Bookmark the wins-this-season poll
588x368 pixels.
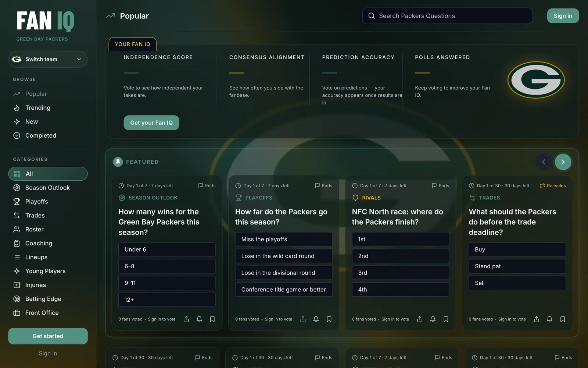(212, 319)
